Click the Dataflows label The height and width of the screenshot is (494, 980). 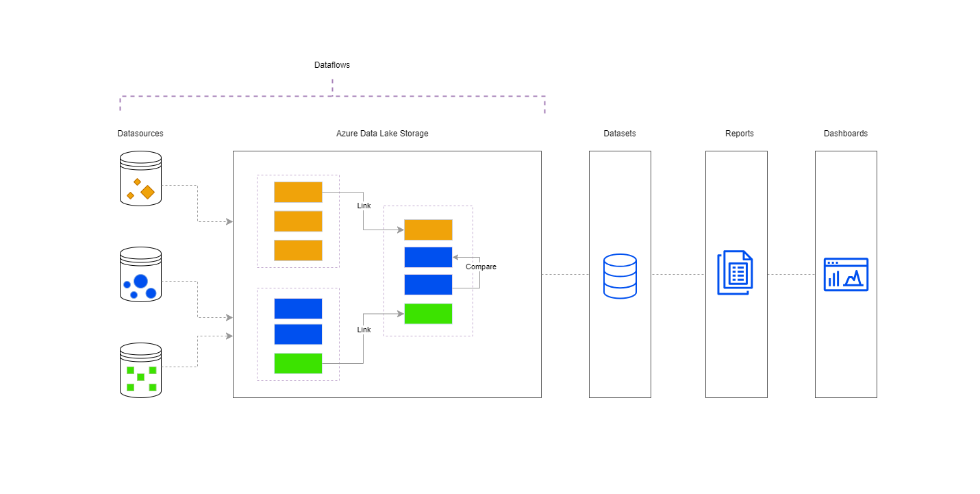(x=332, y=65)
